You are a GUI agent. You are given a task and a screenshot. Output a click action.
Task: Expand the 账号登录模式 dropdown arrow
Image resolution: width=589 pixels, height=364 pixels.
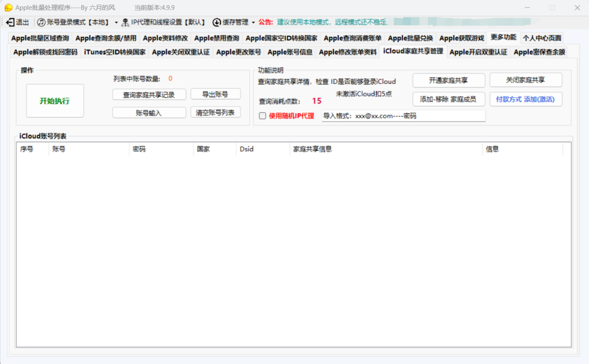point(116,22)
